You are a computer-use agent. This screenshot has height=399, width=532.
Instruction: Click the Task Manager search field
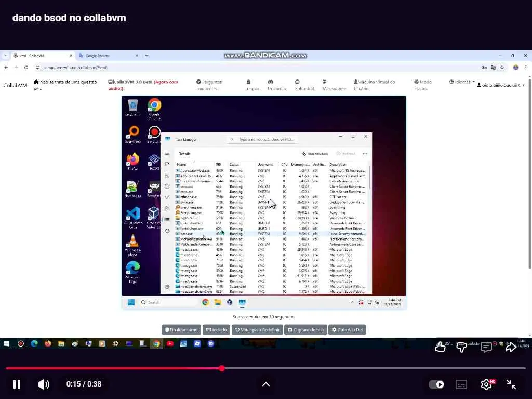click(263, 139)
